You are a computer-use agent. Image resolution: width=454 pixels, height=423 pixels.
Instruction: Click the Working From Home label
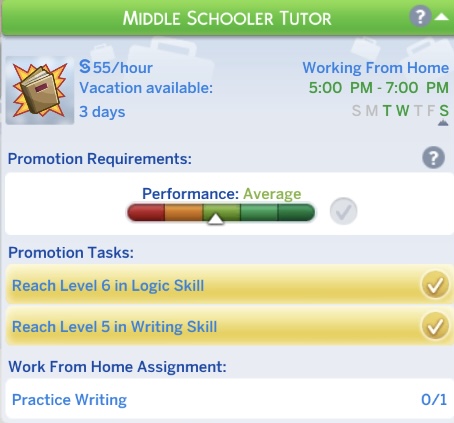tap(376, 68)
